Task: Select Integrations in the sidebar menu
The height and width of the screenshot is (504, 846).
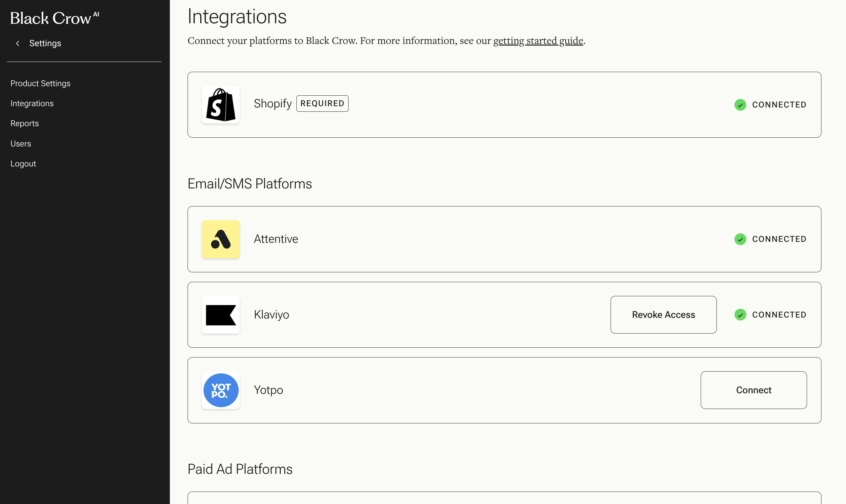Action: (32, 103)
